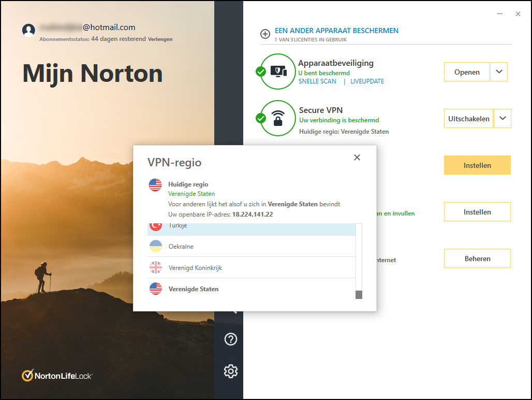The image size is (532, 400).
Task: Minimize the Norton window
Action: (x=499, y=14)
